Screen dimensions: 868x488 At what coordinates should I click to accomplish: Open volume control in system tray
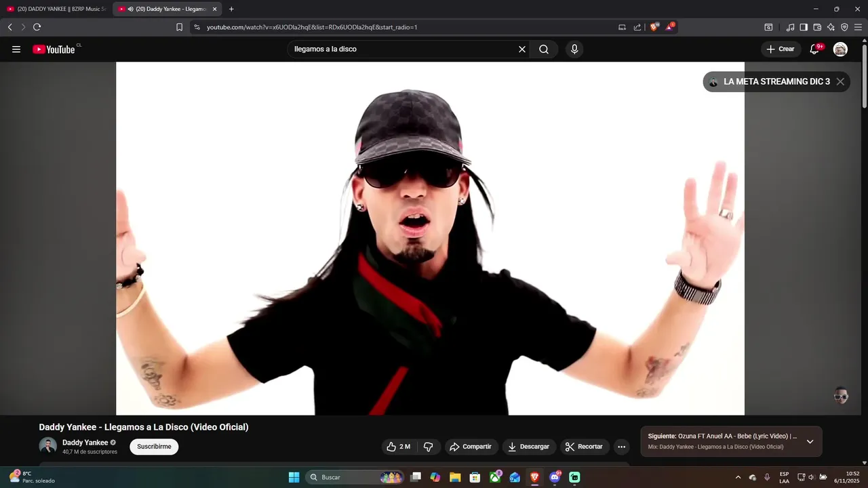(811, 477)
